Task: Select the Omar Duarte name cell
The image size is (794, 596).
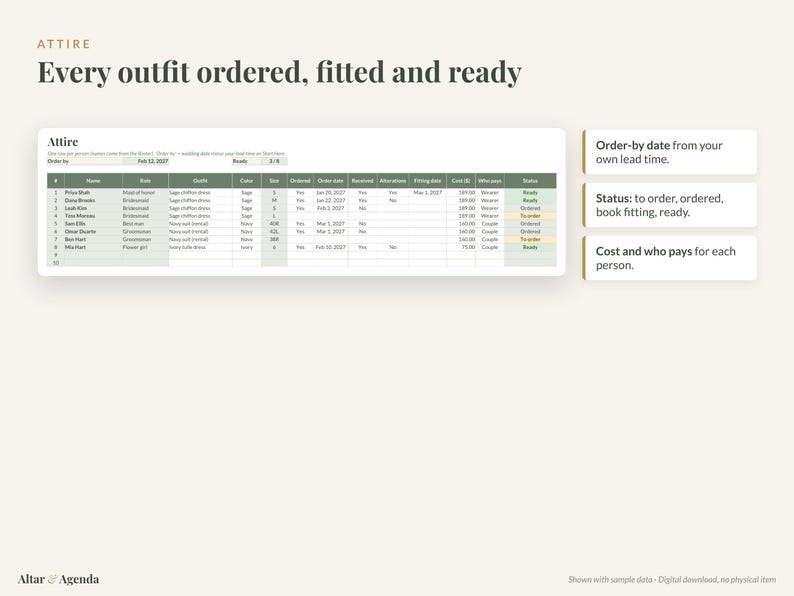Action: [x=93, y=231]
